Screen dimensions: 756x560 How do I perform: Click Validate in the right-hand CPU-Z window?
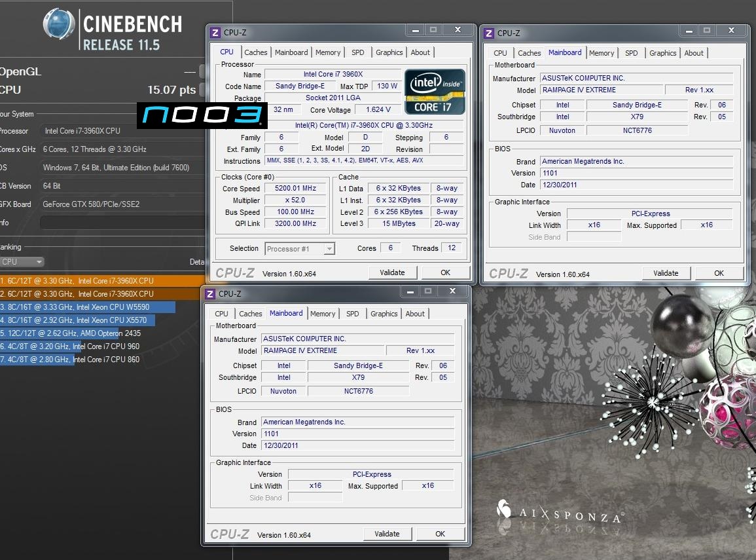(x=666, y=273)
